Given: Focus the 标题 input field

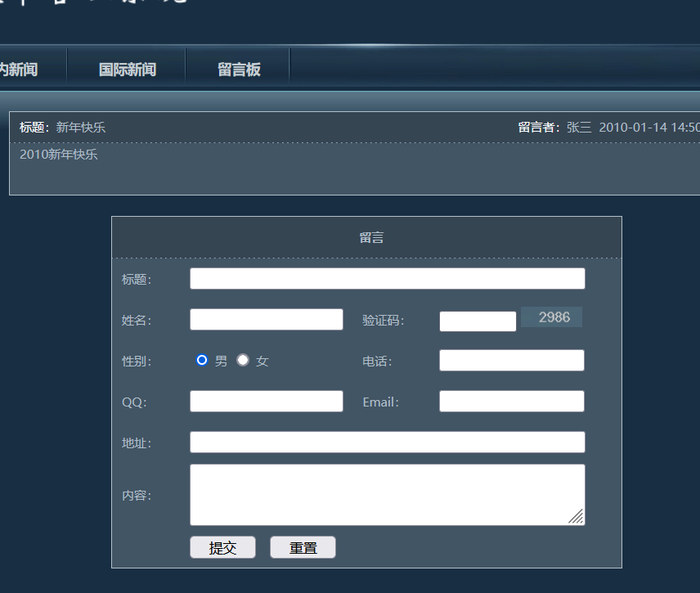Looking at the screenshot, I should [x=388, y=279].
